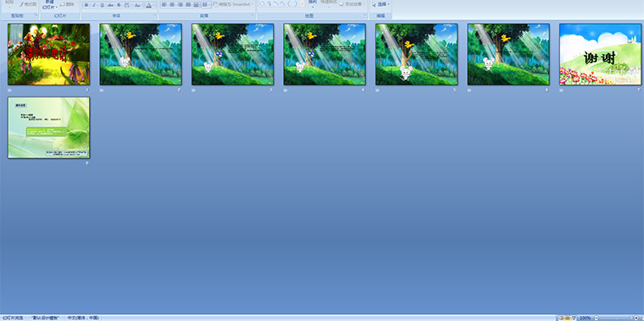Adjust the zoom slider in status bar
The image size is (644, 321).
click(616, 318)
